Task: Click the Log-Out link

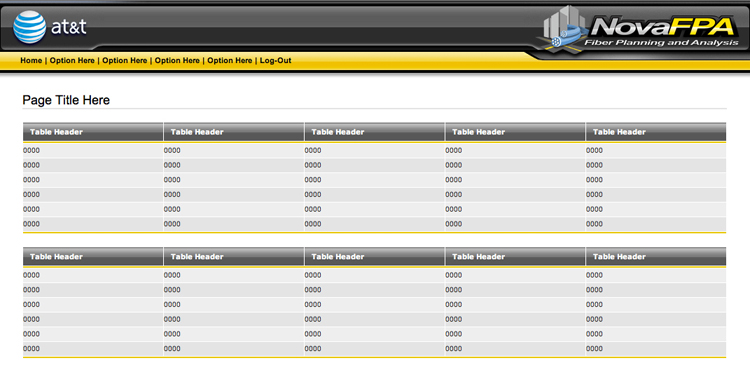Action: (276, 60)
